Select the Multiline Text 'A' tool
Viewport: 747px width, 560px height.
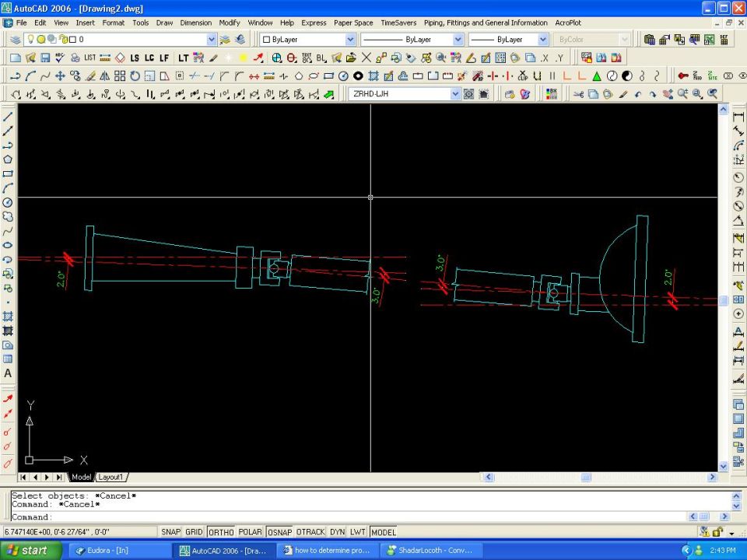tap(8, 373)
